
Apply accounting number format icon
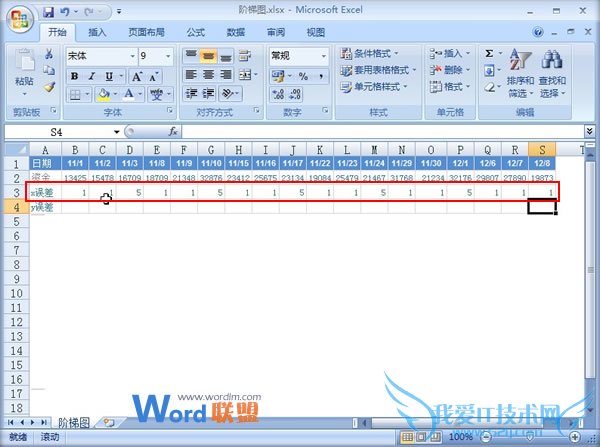coord(278,77)
